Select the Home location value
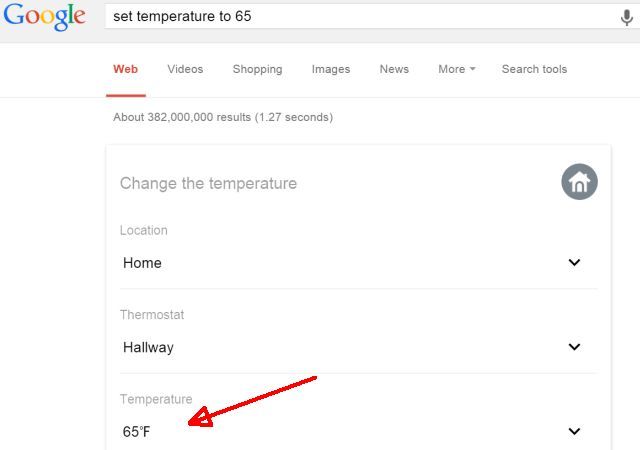The height and width of the screenshot is (450, 640). coord(142,263)
